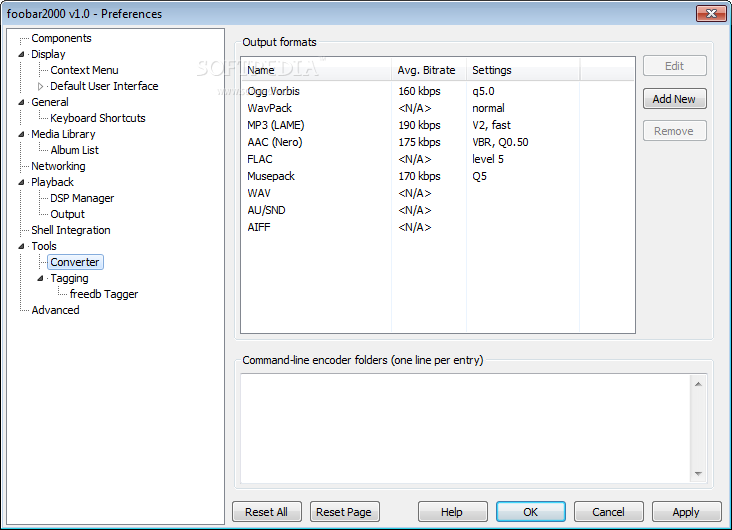Select Playback in the tree
This screenshot has height=530, width=732.
click(52, 182)
